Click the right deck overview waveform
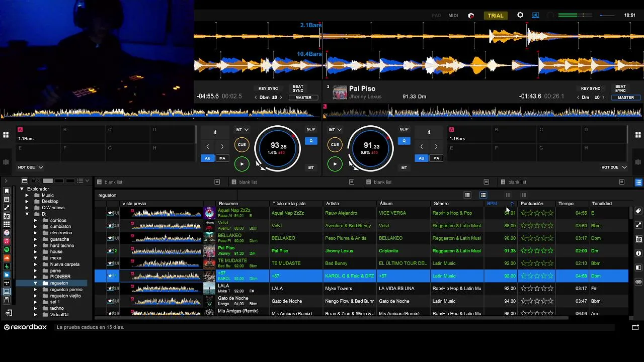 [x=483, y=112]
